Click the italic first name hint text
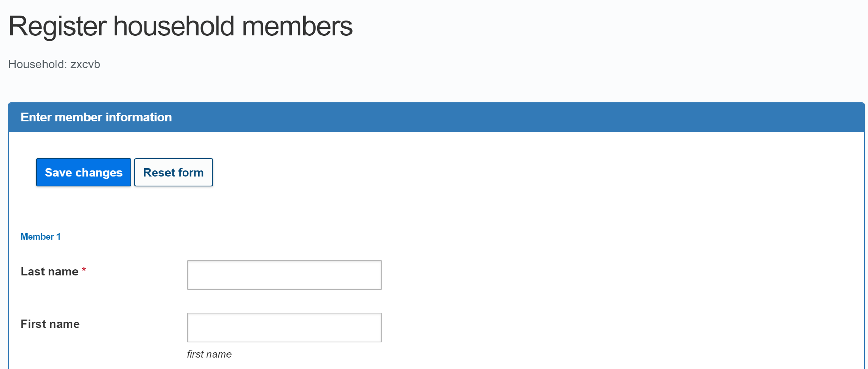868x369 pixels. click(x=209, y=354)
